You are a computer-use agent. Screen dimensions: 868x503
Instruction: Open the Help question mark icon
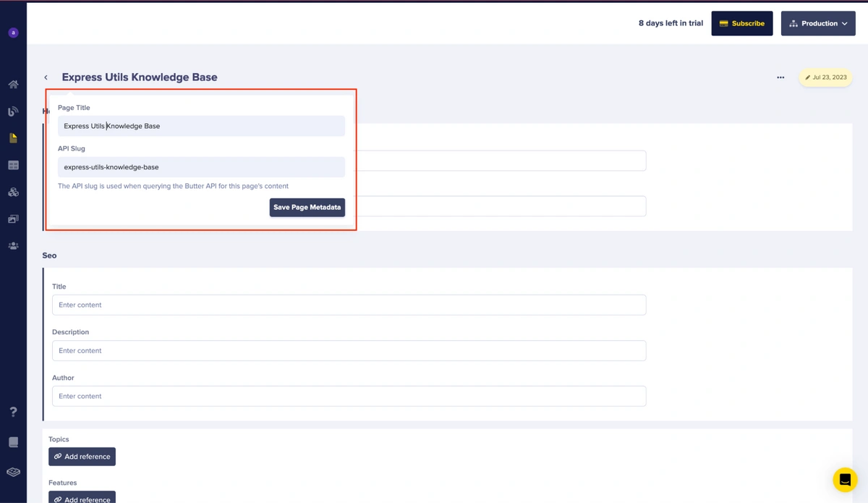(13, 412)
